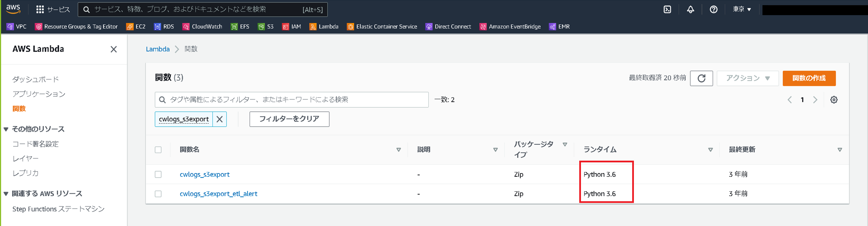Sort by ランタイム column arrow

(x=710, y=150)
